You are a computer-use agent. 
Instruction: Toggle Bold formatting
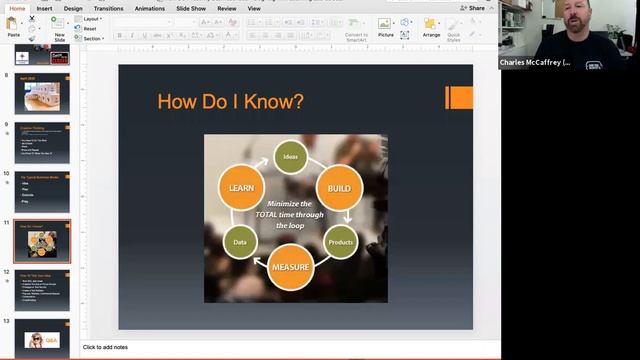point(120,36)
